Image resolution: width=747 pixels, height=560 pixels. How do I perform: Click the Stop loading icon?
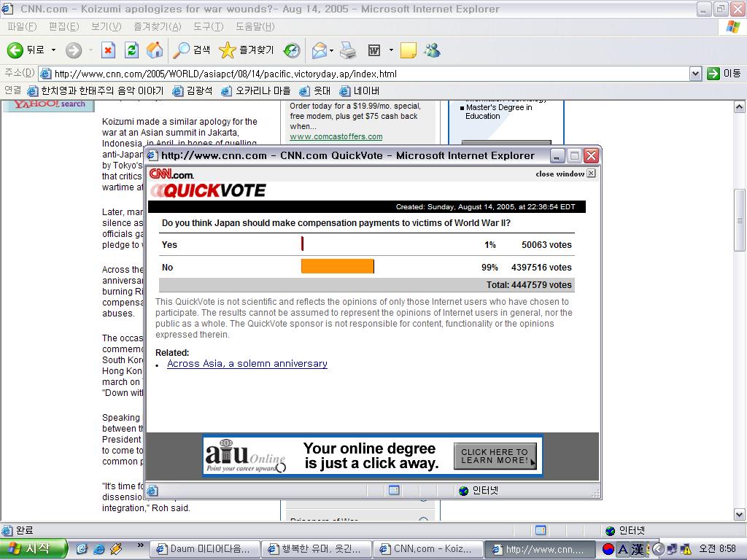pyautogui.click(x=109, y=50)
